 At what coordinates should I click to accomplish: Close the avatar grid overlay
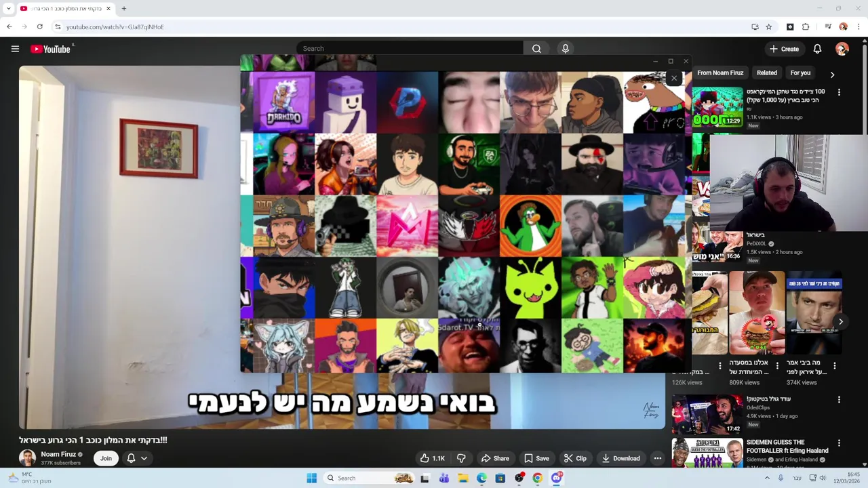(674, 79)
